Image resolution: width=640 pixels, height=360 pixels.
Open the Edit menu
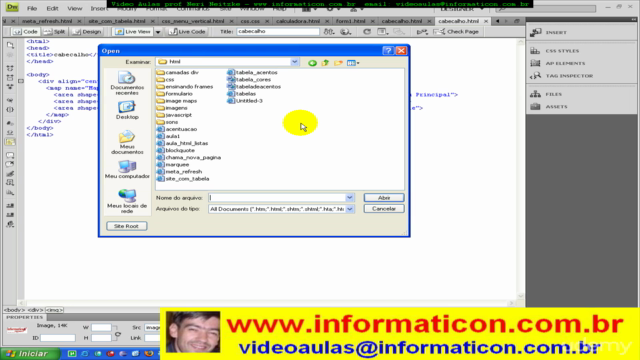click(52, 8)
